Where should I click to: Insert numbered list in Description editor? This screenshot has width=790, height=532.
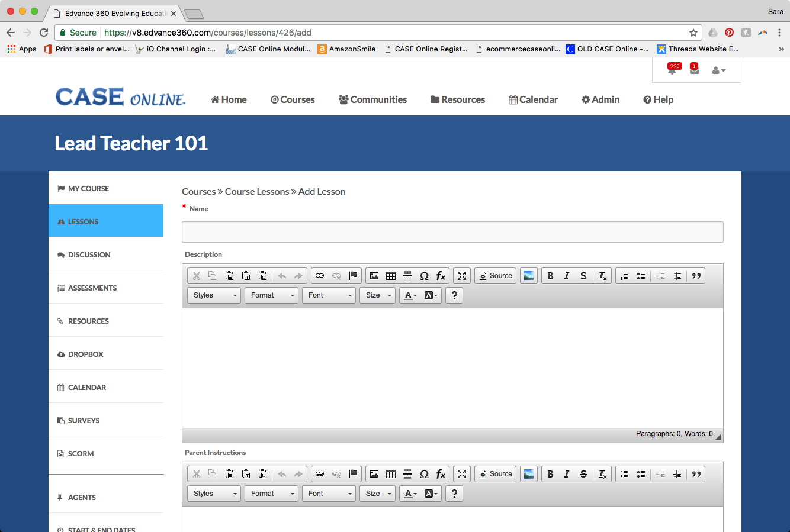(624, 276)
